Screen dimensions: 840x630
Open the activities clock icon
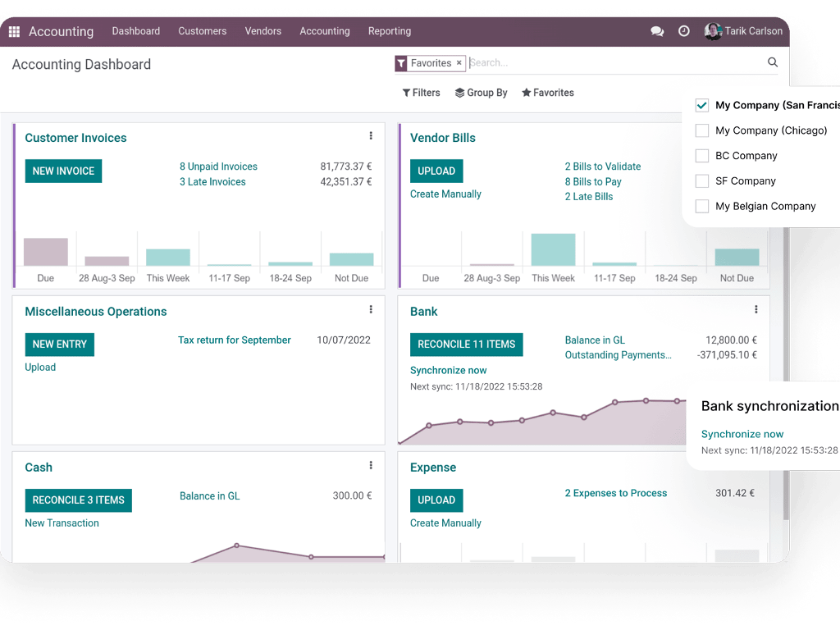pos(683,31)
